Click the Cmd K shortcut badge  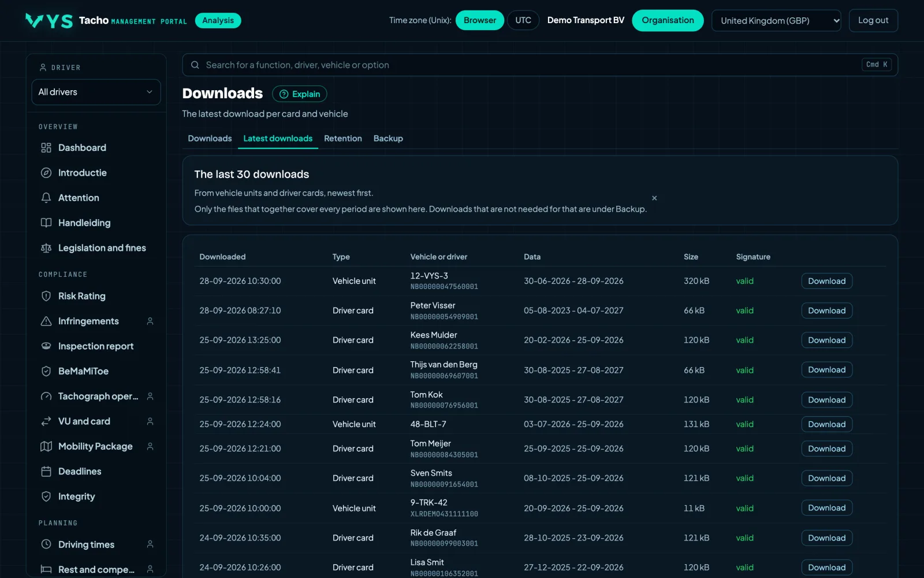pos(877,65)
